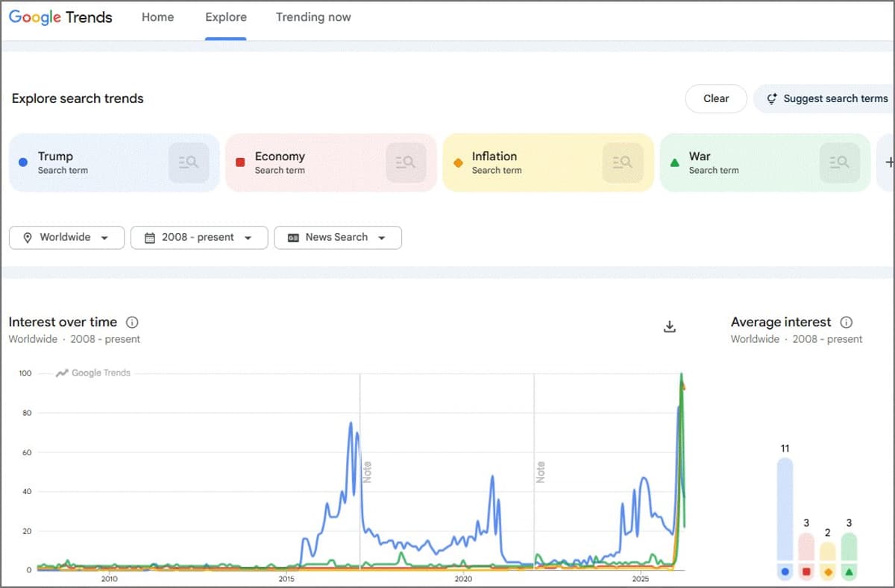This screenshot has height=588, width=895.
Task: Click the red Economy legend marker
Action: tap(806, 572)
